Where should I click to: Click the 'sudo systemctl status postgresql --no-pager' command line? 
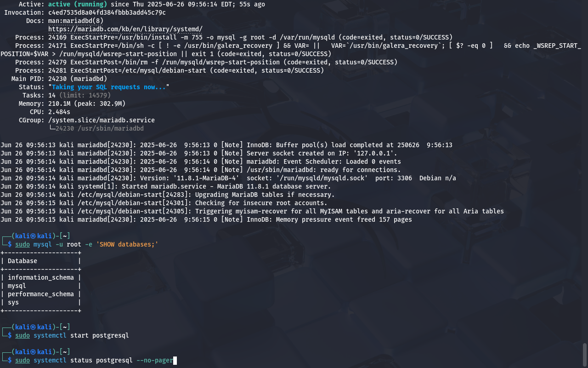[x=94, y=360]
